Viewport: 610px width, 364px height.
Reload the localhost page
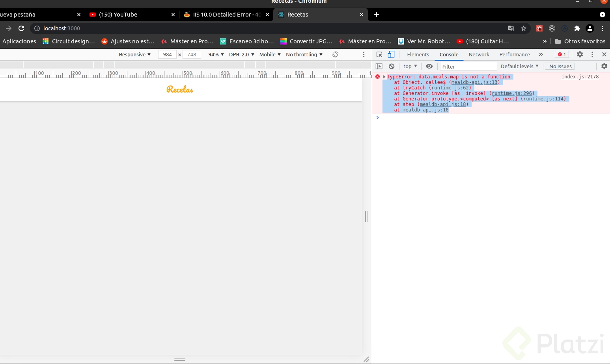(21, 28)
